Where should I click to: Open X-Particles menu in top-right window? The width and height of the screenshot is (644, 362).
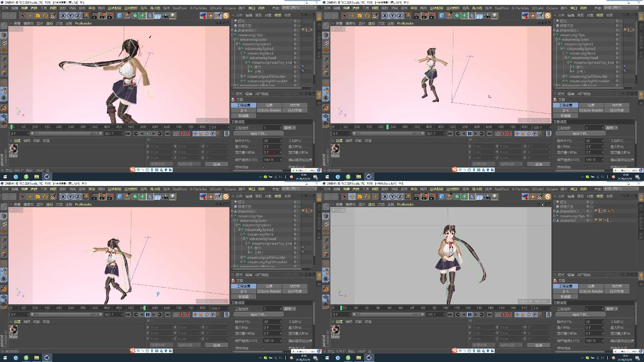pos(520,8)
